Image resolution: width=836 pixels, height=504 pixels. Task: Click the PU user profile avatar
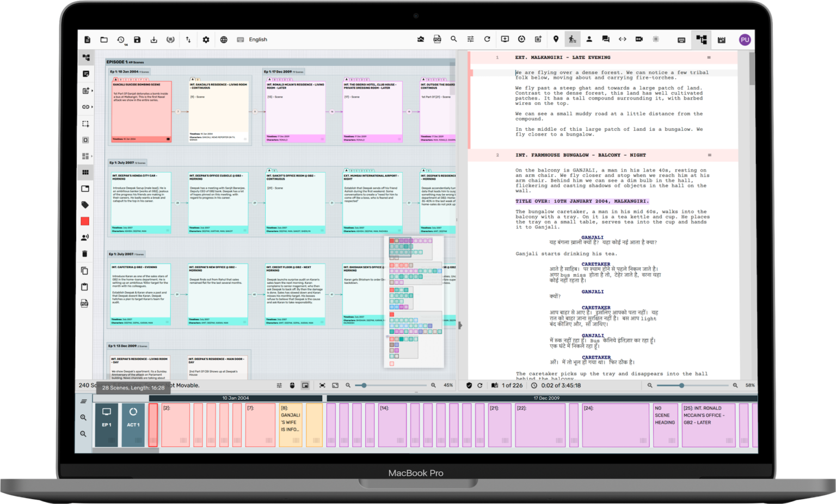745,40
